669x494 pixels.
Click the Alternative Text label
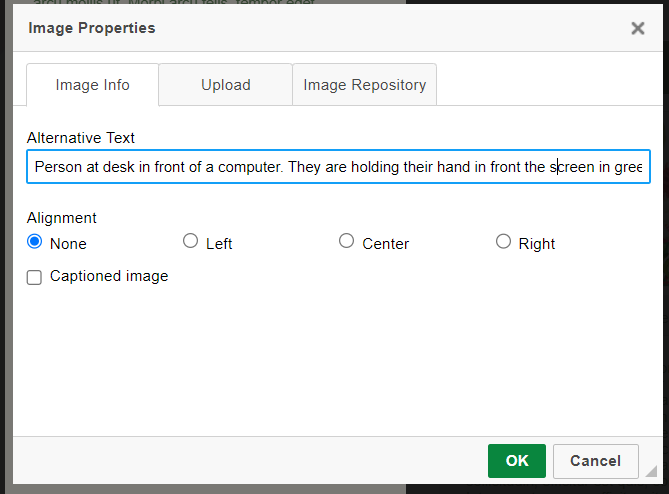[x=81, y=138]
